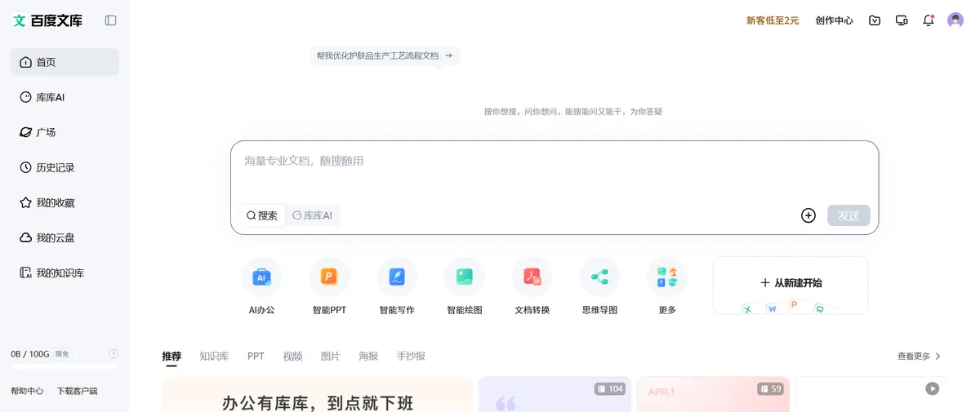Image resolution: width=980 pixels, height=412 pixels.
Task: Play the video card
Action: click(932, 388)
